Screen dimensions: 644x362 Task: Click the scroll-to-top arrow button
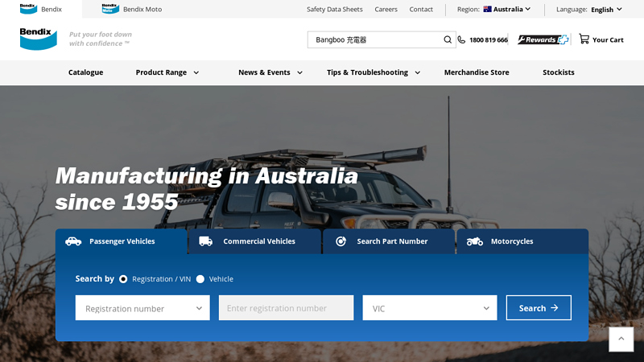(x=621, y=339)
